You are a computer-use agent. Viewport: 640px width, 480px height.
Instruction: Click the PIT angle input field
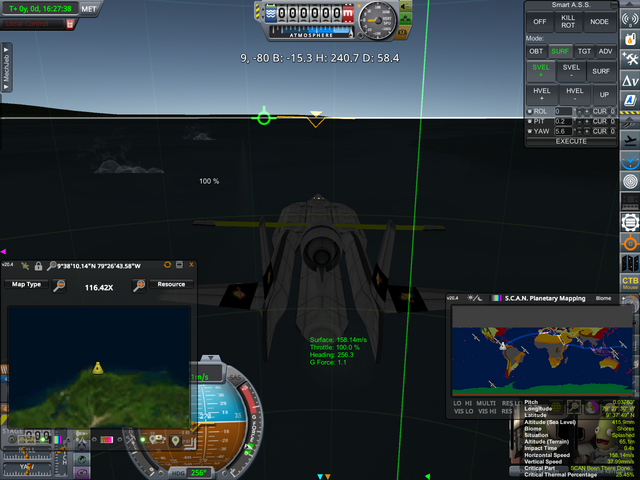tap(563, 121)
